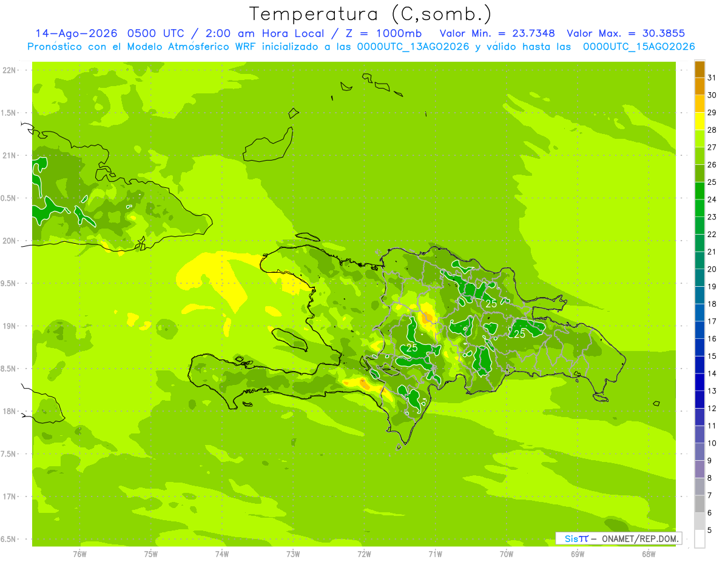Viewport: 728px width, 562px height.
Task: Click the "69W" longitude label
Action: [x=578, y=555]
